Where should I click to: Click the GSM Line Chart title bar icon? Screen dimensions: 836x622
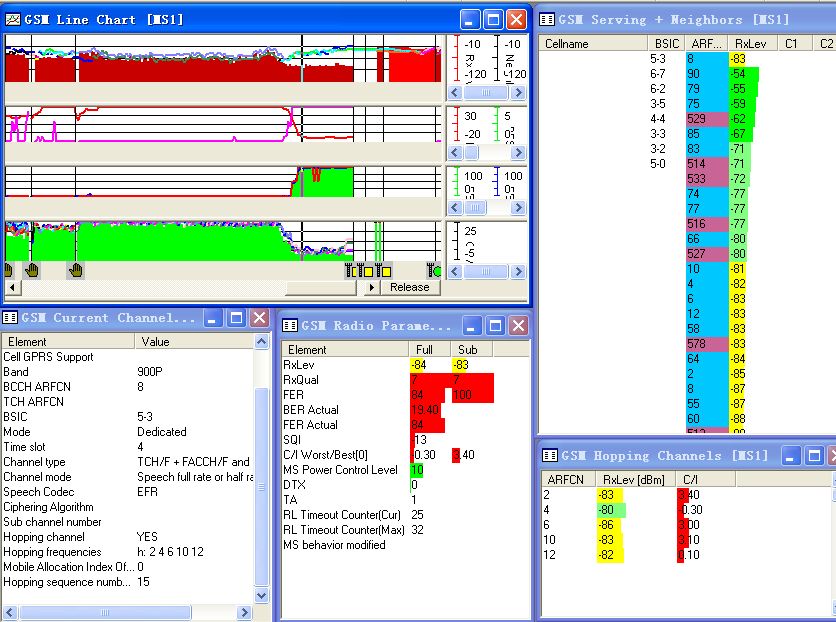pos(13,19)
